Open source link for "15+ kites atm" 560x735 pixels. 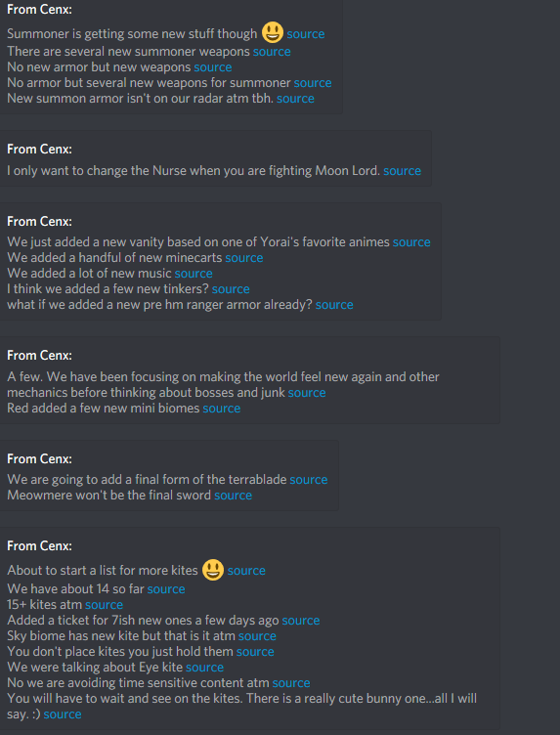(x=104, y=605)
